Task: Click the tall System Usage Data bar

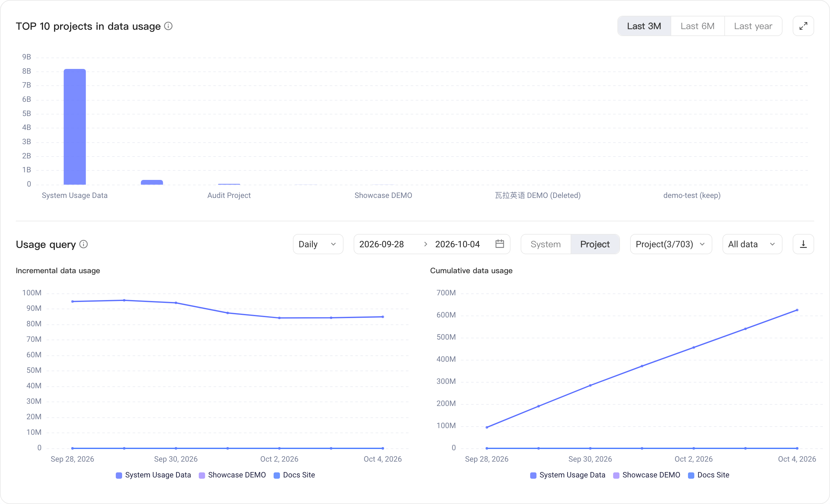Action: point(75,127)
